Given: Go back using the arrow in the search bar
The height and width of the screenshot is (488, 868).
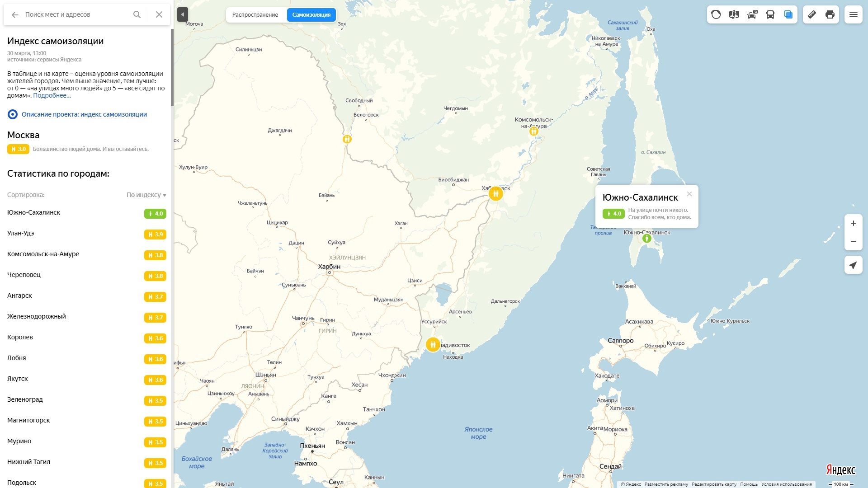Looking at the screenshot, I should (x=15, y=14).
